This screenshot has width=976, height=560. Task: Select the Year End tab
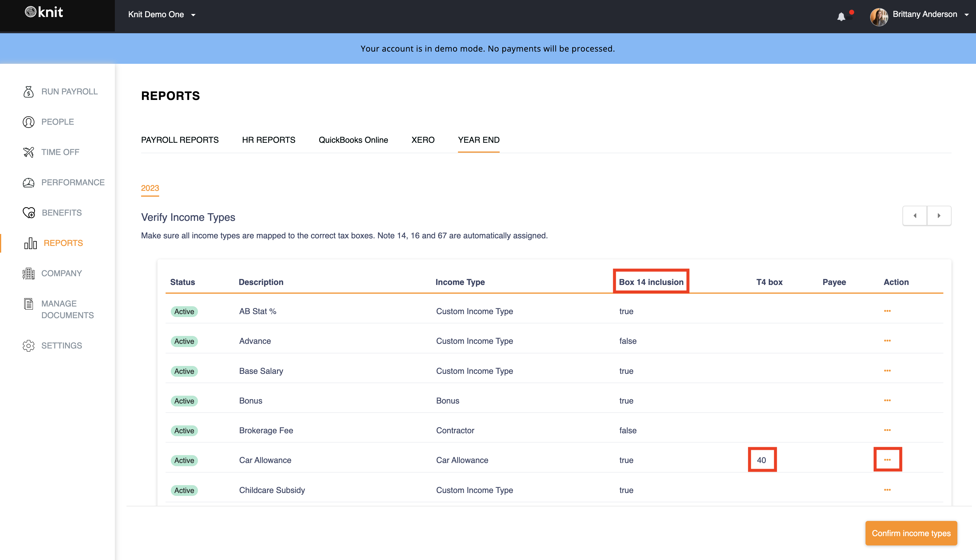click(x=479, y=140)
